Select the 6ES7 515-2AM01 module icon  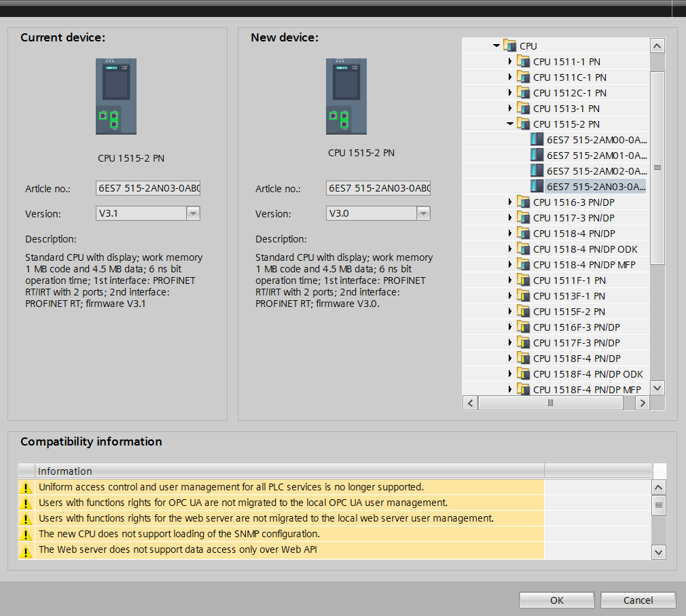tap(537, 156)
